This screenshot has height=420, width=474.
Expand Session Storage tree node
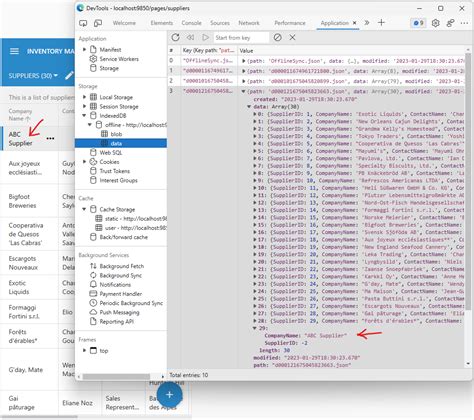point(84,106)
